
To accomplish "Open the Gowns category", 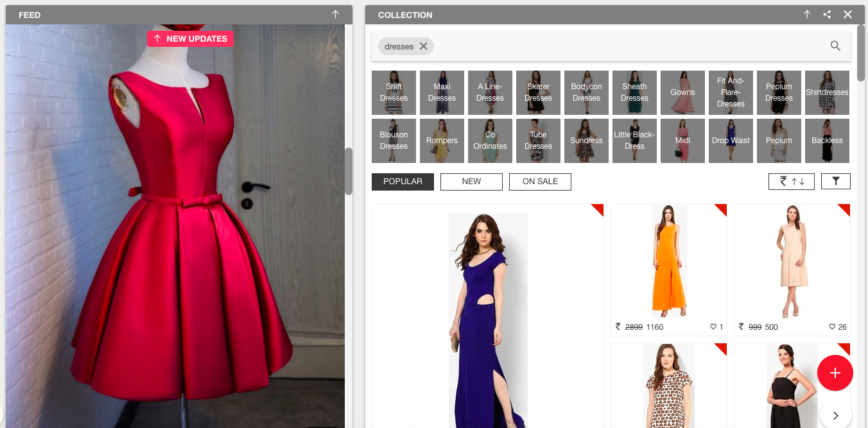I will (682, 92).
